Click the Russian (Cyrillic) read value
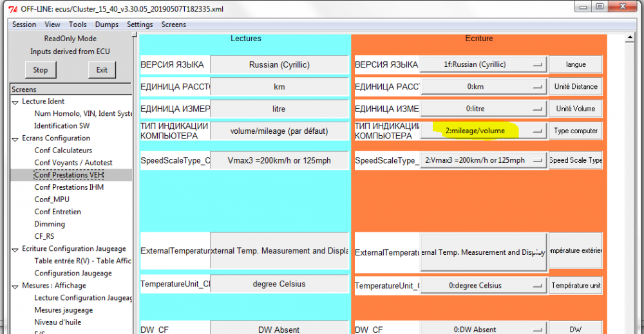The height and width of the screenshot is (334, 644). 279,65
